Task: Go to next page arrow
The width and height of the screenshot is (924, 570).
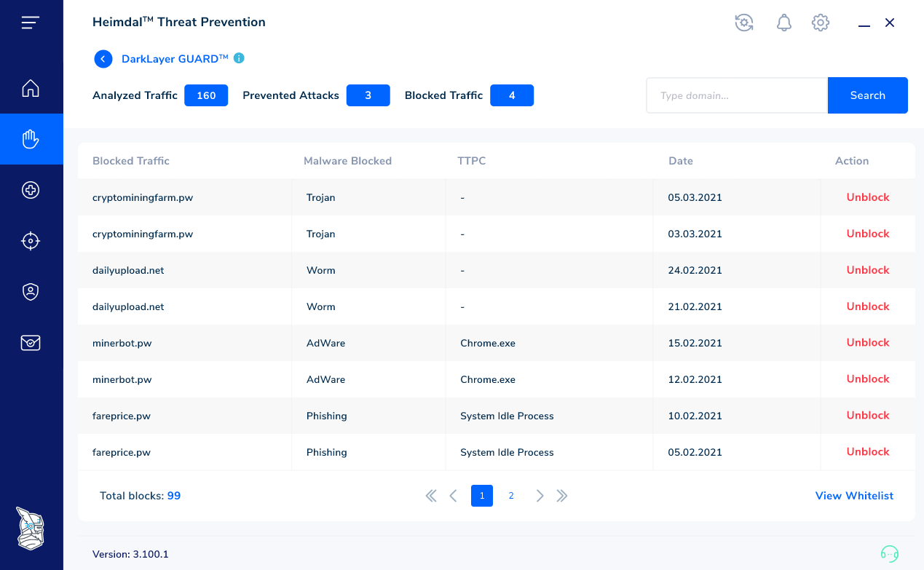Action: (x=540, y=496)
